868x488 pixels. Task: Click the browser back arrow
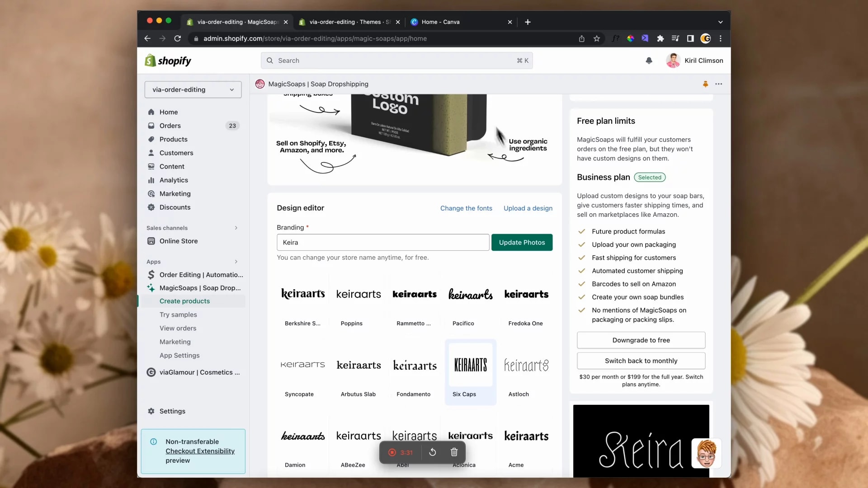[x=147, y=38]
